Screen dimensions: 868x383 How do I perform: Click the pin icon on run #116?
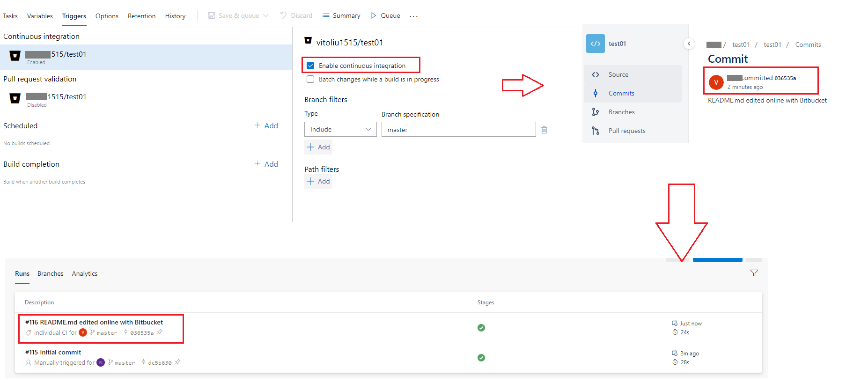(160, 332)
